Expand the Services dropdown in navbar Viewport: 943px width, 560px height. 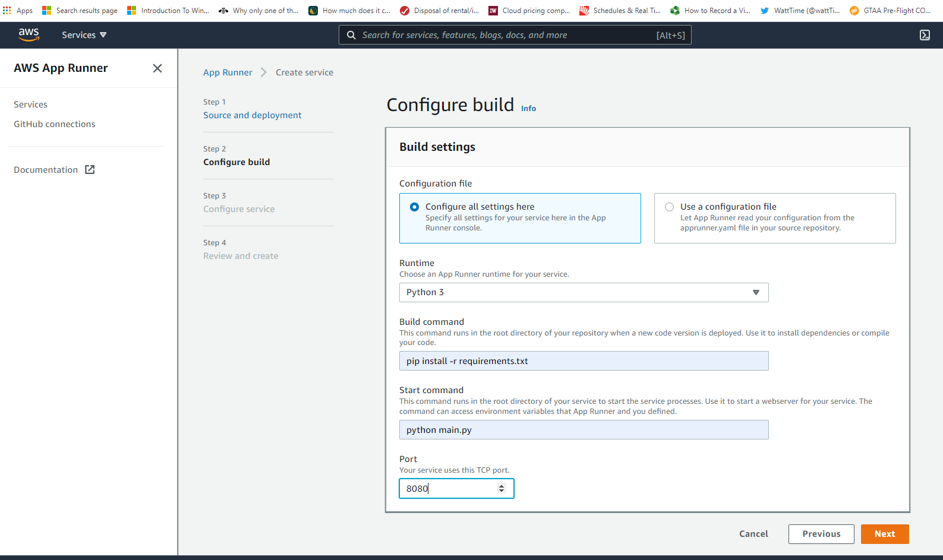[84, 35]
